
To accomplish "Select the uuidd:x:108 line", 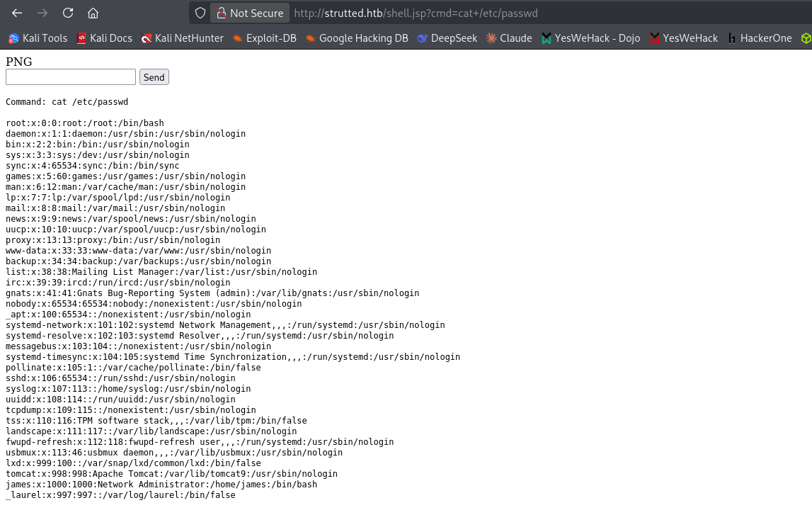I will 120,400.
